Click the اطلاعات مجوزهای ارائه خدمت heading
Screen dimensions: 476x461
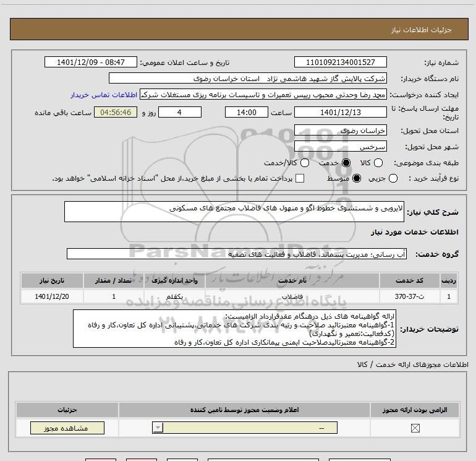[413, 364]
